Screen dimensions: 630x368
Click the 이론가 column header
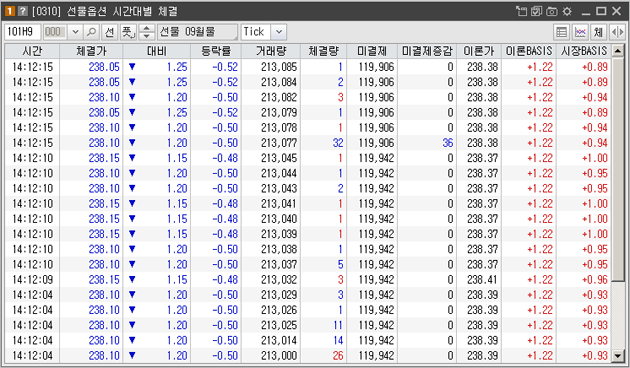pos(479,51)
